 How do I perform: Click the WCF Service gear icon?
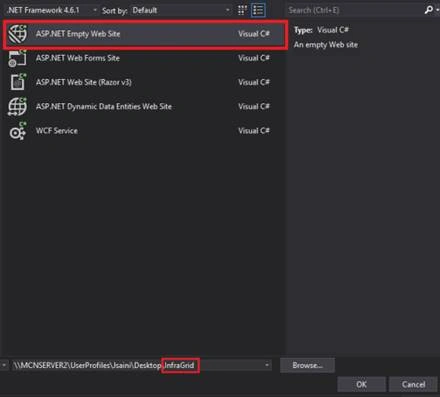(18, 131)
